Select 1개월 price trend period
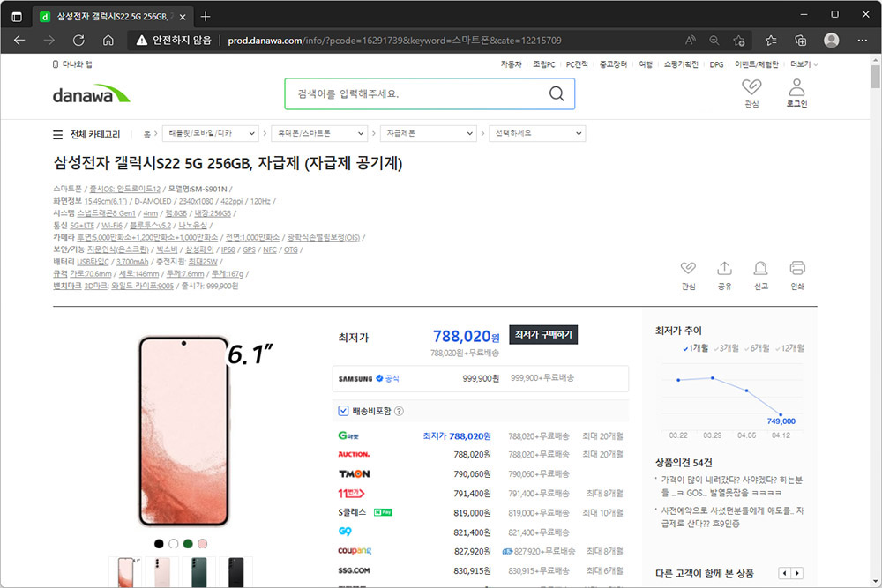 pyautogui.click(x=695, y=348)
